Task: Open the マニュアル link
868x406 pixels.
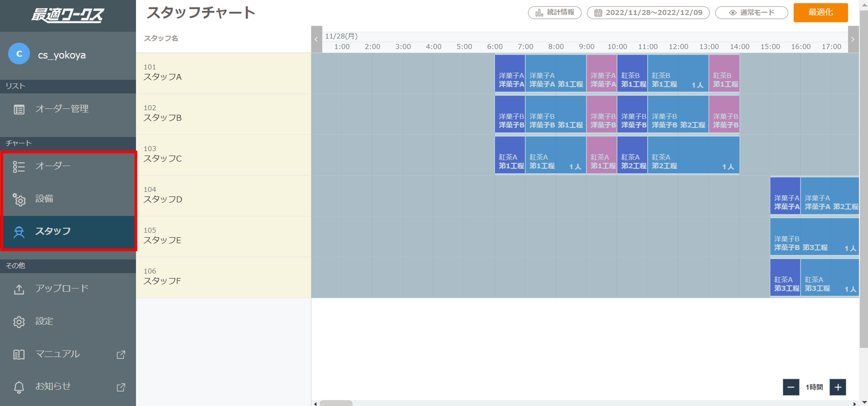Action: coord(68,354)
